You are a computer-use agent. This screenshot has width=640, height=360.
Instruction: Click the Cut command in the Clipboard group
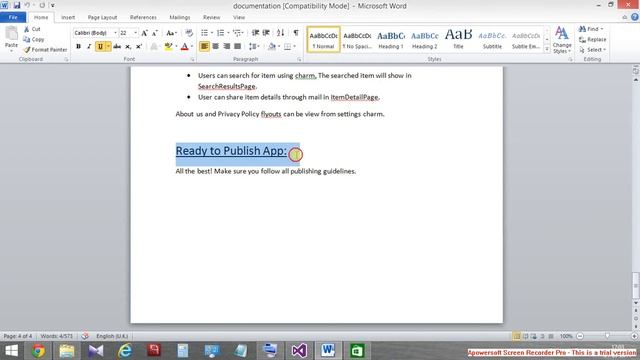coord(32,29)
